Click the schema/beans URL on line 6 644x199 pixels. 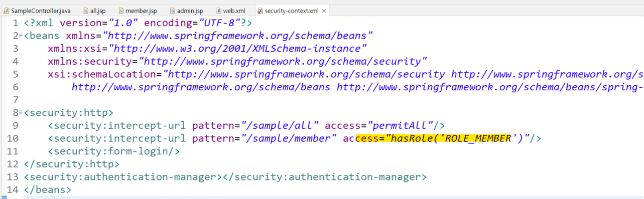201,87
